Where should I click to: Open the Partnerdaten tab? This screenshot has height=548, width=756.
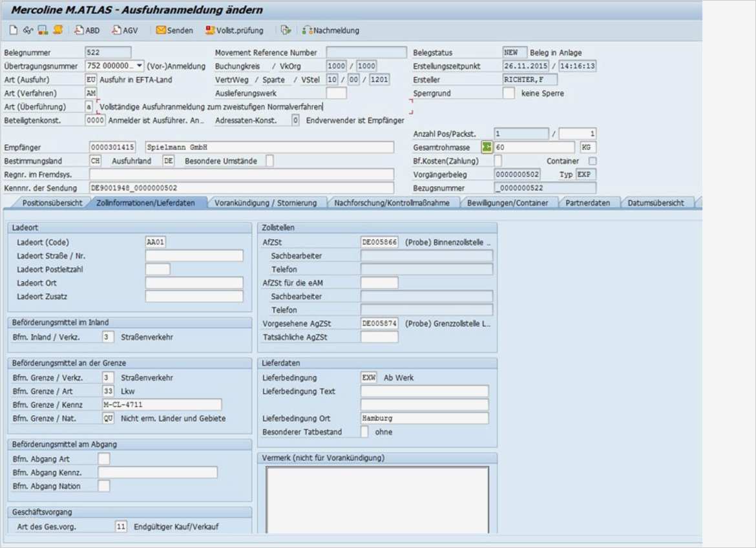588,203
